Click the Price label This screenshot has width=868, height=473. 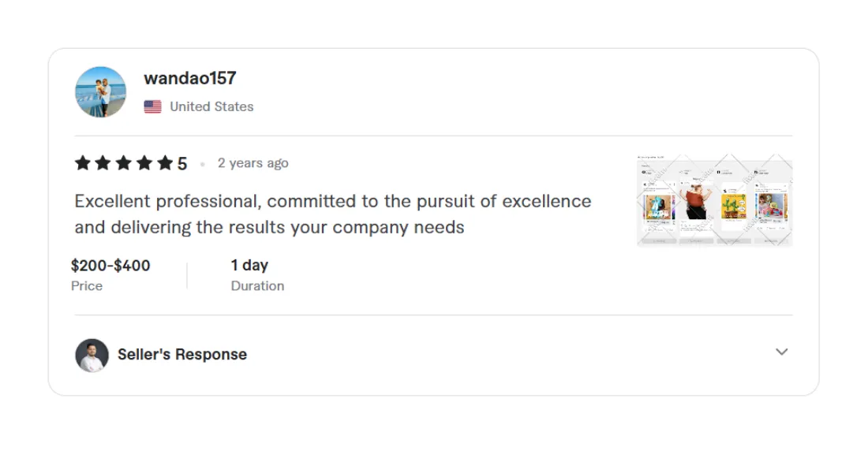coord(87,285)
